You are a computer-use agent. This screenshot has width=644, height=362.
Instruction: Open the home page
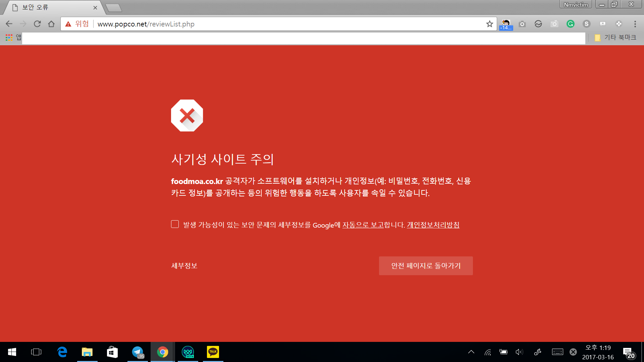click(51, 24)
